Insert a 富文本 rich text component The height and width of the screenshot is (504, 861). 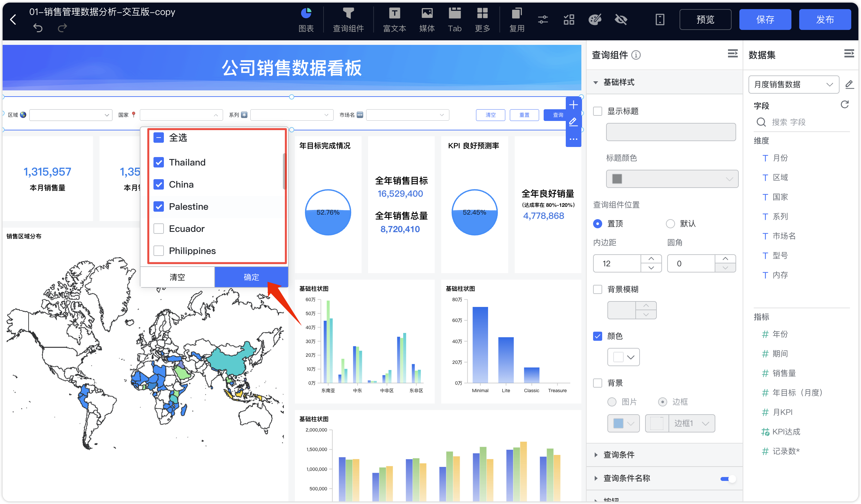coord(394,20)
